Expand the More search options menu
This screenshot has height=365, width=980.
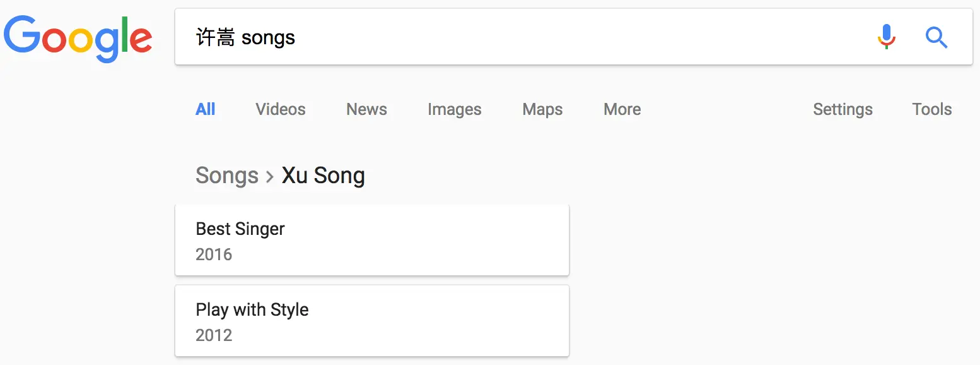tap(622, 109)
